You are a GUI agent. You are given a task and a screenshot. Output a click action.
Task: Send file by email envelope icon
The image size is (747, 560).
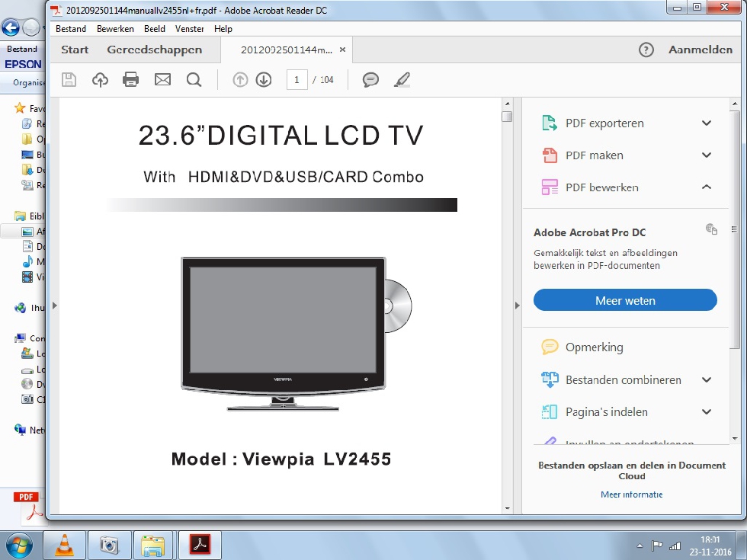point(162,79)
